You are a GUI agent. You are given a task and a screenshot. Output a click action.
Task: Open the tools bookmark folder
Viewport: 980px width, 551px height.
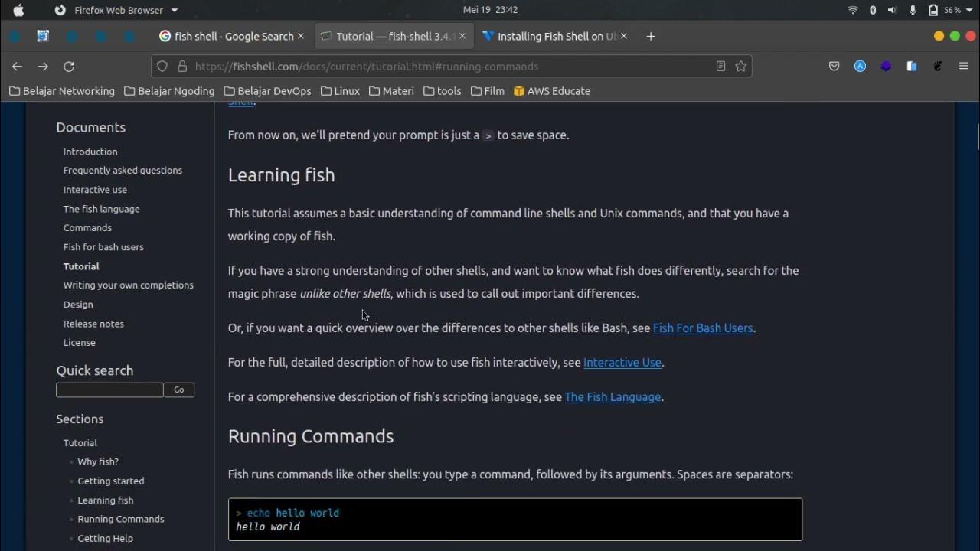point(443,91)
